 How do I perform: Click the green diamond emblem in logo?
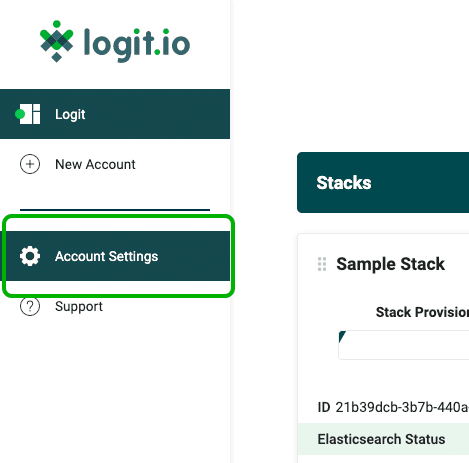click(57, 41)
